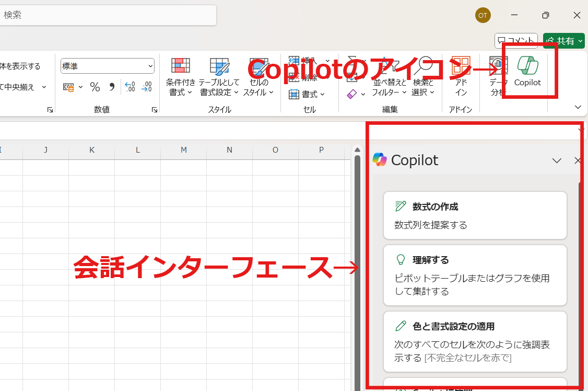The width and height of the screenshot is (588, 391).
Task: Select the 数式の作成 suggestion card
Action: [x=475, y=215]
